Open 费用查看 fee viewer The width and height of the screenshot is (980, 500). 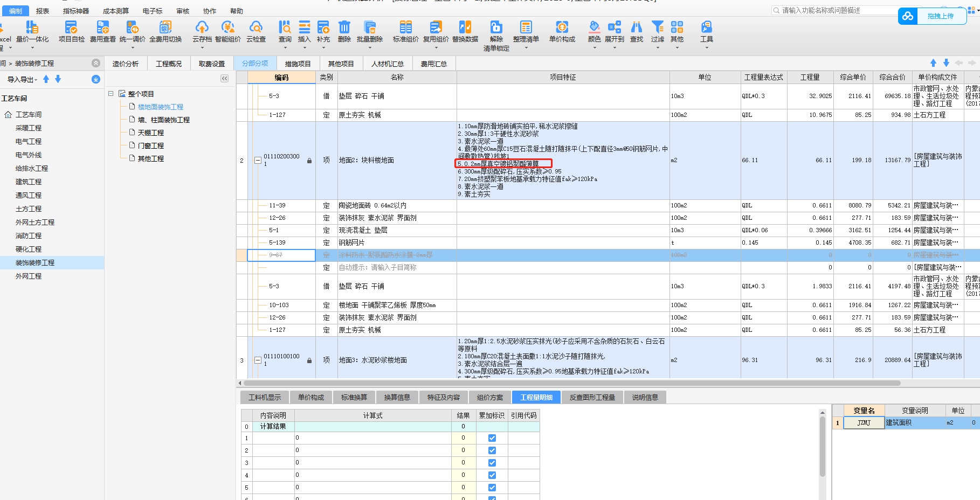[102, 31]
